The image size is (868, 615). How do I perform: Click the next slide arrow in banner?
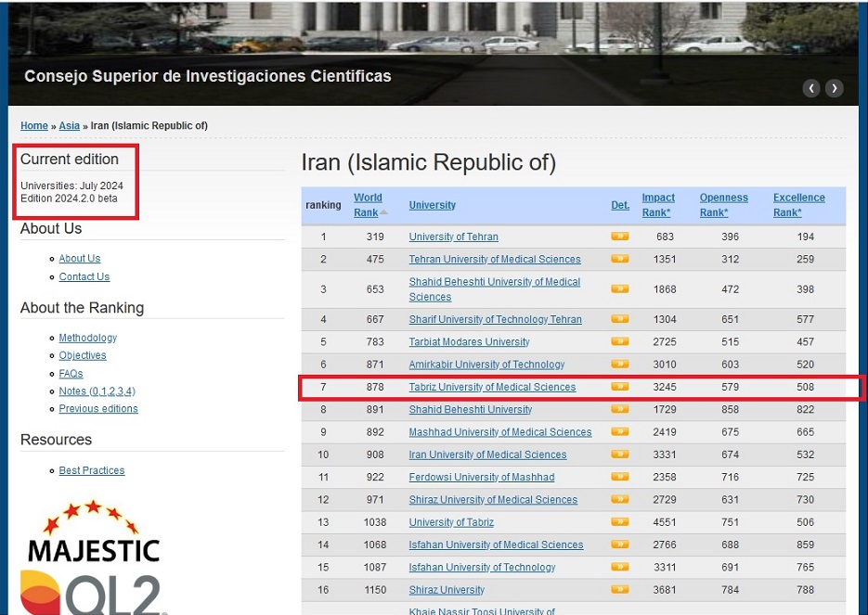pyautogui.click(x=835, y=88)
